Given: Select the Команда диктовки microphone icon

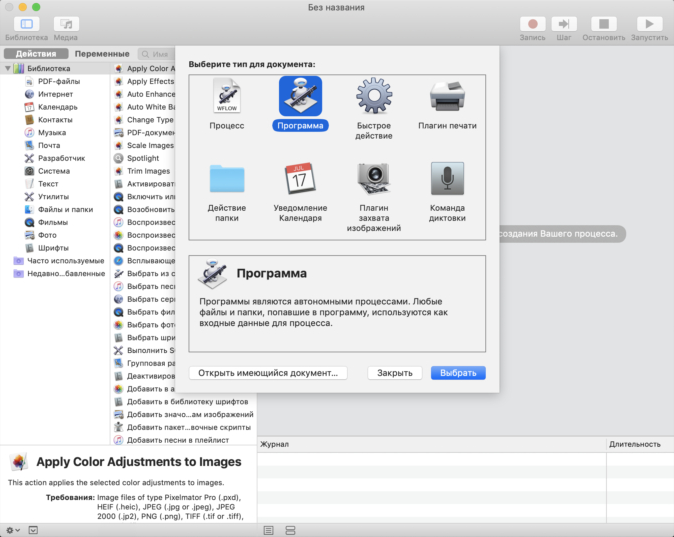Looking at the screenshot, I should (447, 178).
